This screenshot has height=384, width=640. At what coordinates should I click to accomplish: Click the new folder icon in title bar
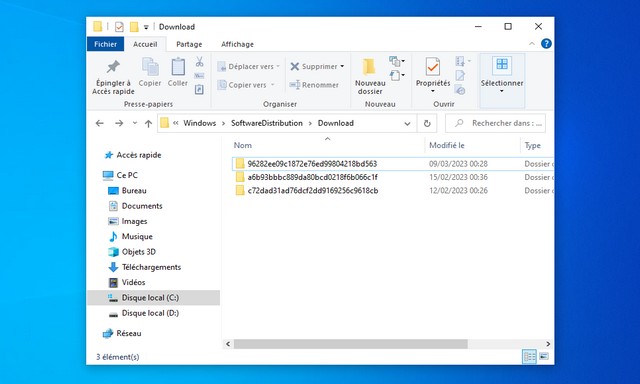tap(134, 27)
